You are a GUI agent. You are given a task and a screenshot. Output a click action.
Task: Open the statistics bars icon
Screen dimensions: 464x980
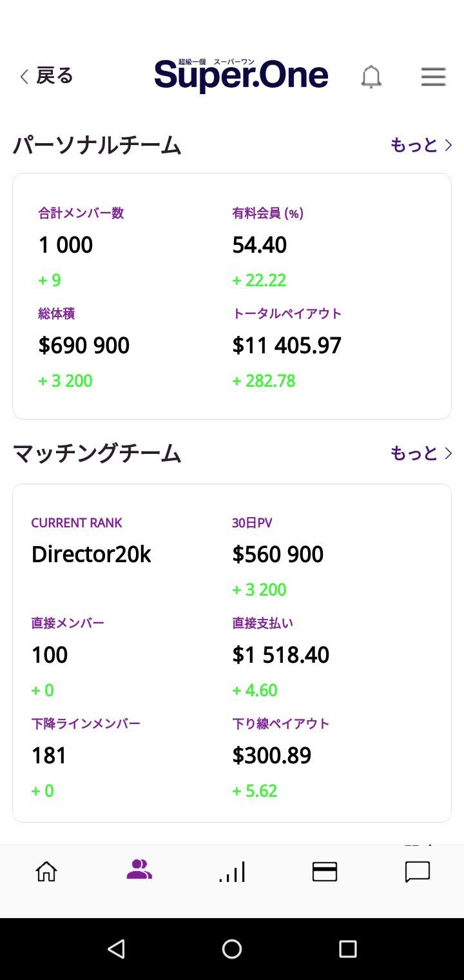(232, 872)
